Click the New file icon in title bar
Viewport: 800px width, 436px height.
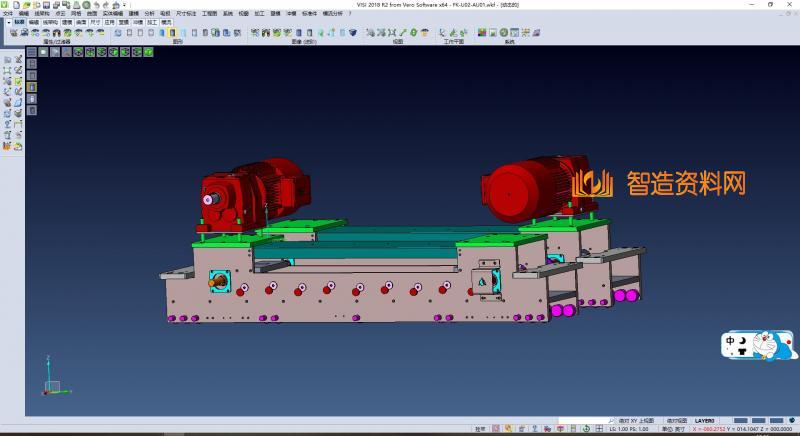15,4
